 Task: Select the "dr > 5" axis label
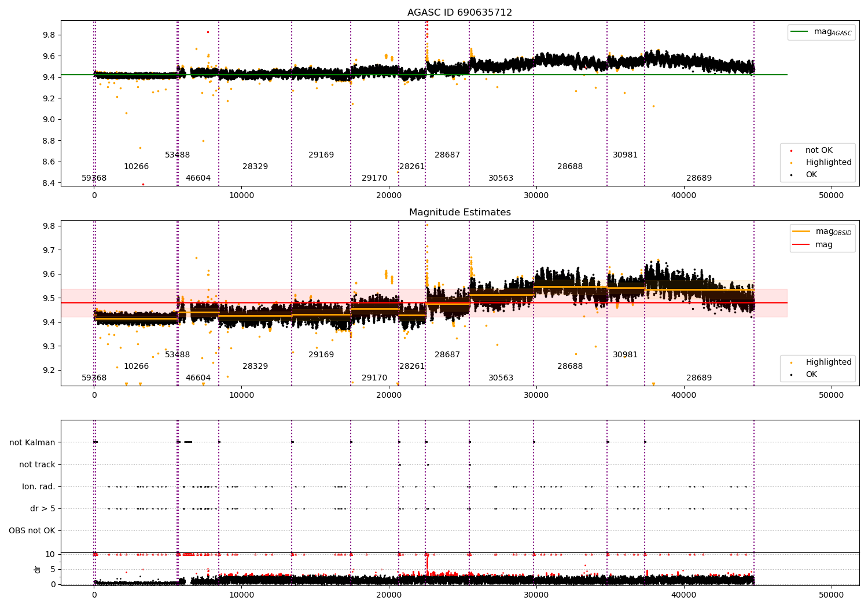point(43,508)
